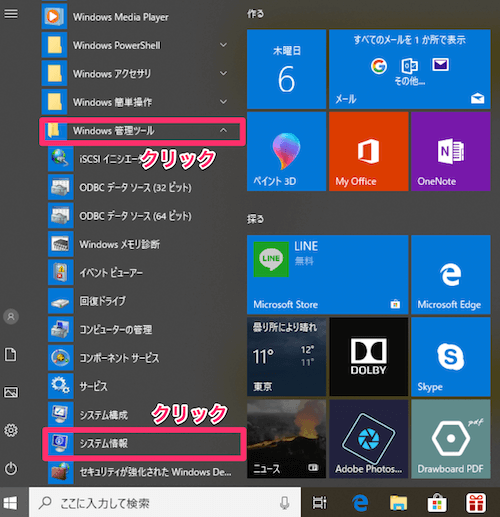
Task: Open the Drawboard PDF tile
Action: coord(451,439)
